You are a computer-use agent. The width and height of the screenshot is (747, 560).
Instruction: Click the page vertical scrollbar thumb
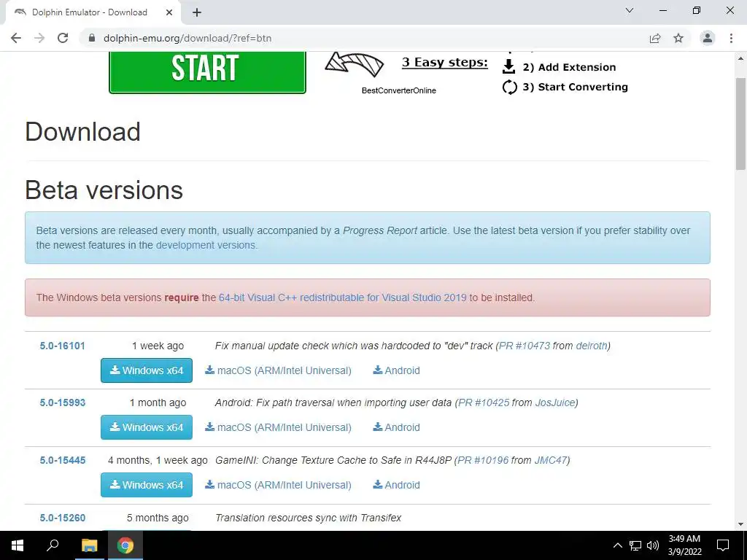[740, 124]
